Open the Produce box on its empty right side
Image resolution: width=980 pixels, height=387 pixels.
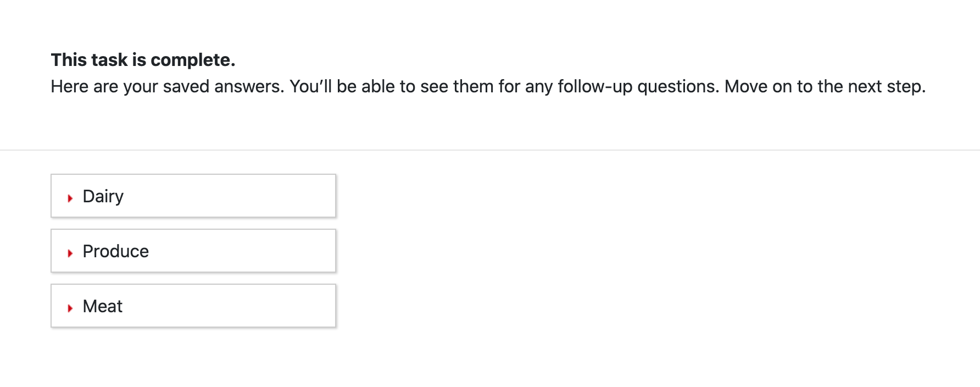264,251
